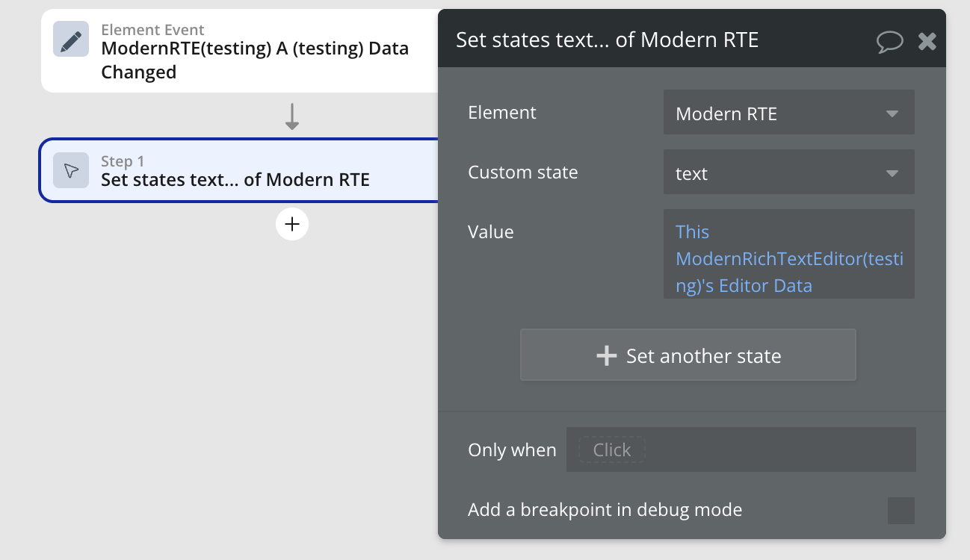
Task: Click the Only when condition placeholder
Action: coord(611,450)
